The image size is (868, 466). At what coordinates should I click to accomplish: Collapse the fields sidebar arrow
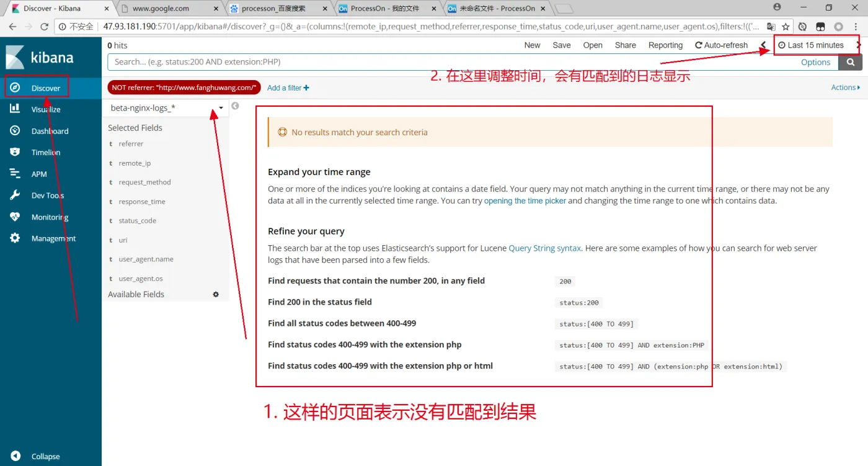(x=235, y=106)
